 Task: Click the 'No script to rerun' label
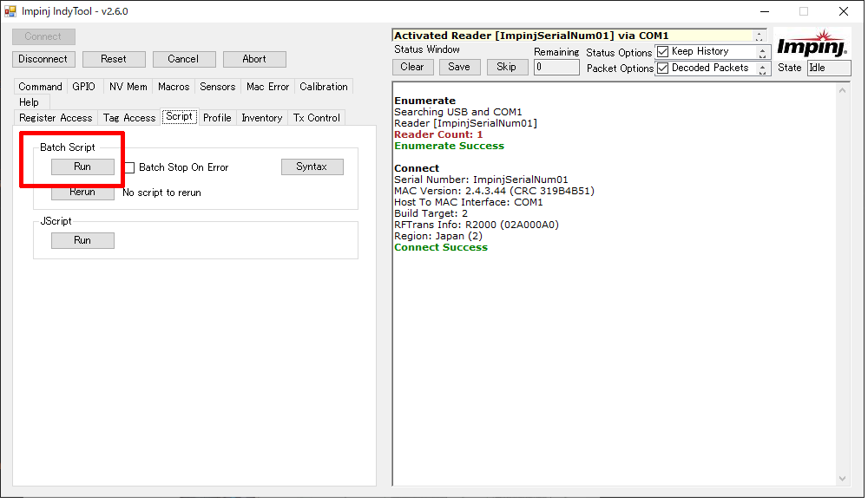163,193
